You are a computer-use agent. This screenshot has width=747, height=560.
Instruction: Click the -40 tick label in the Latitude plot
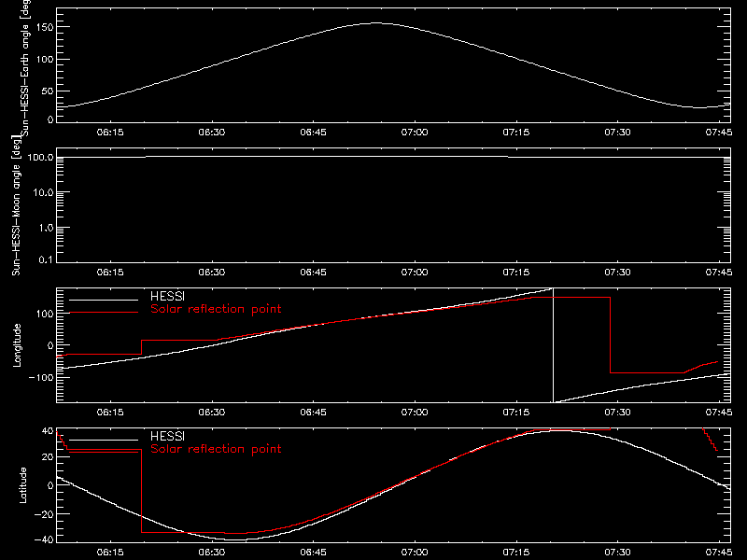44,539
